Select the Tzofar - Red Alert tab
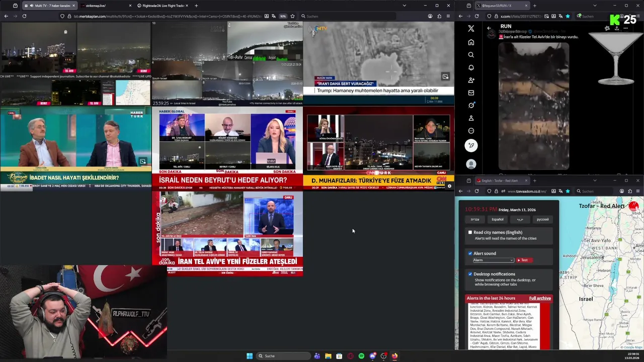 [502, 180]
